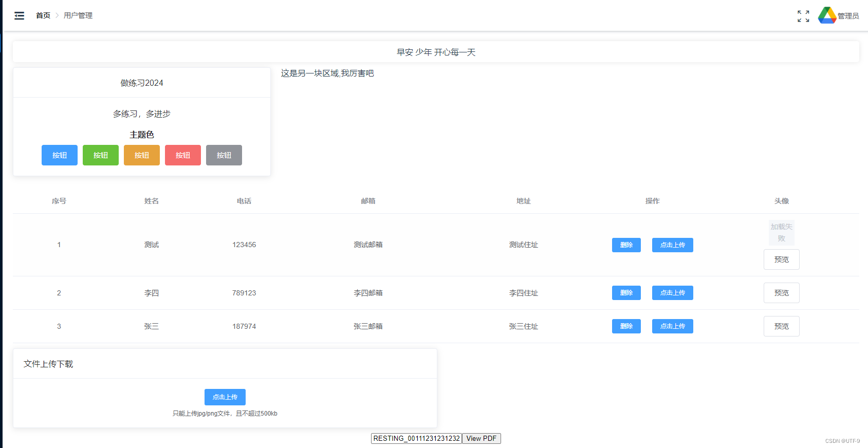This screenshot has width=868, height=448.
Task: Click the 张三住址 address cell
Action: point(524,326)
